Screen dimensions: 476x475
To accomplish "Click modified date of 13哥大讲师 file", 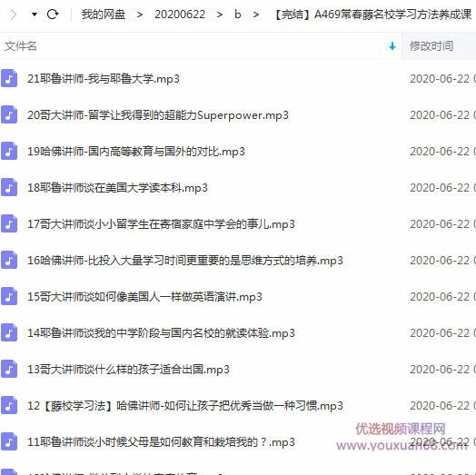I will pos(442,370).
